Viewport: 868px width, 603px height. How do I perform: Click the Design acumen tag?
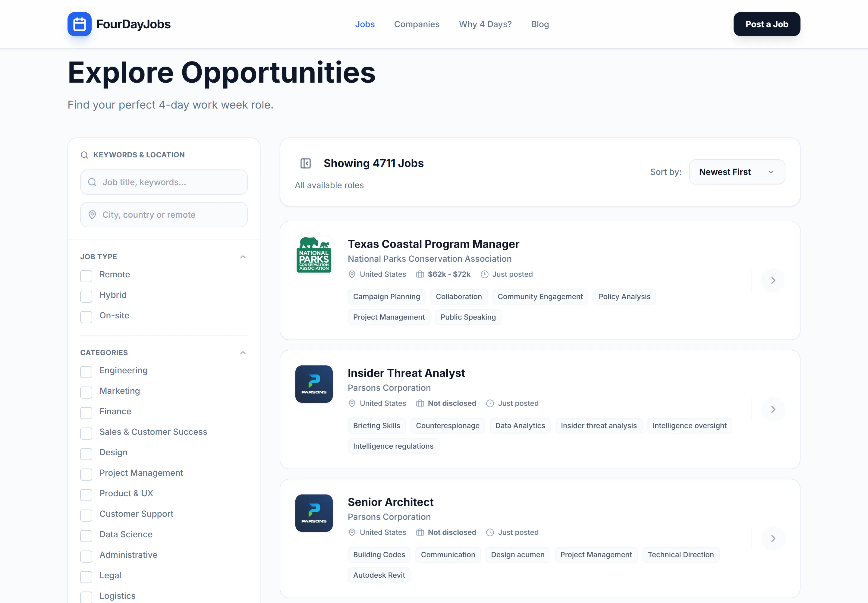pos(517,555)
